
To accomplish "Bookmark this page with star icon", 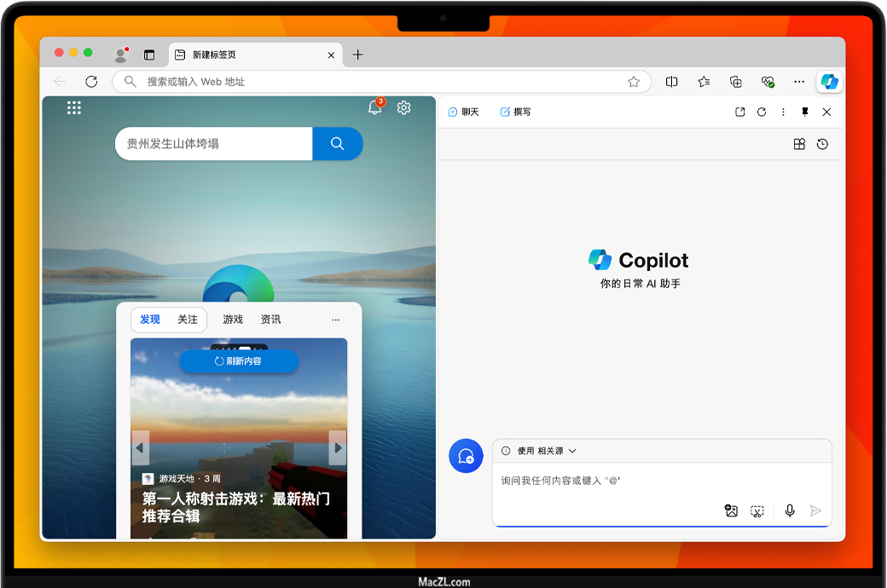I will pyautogui.click(x=634, y=82).
